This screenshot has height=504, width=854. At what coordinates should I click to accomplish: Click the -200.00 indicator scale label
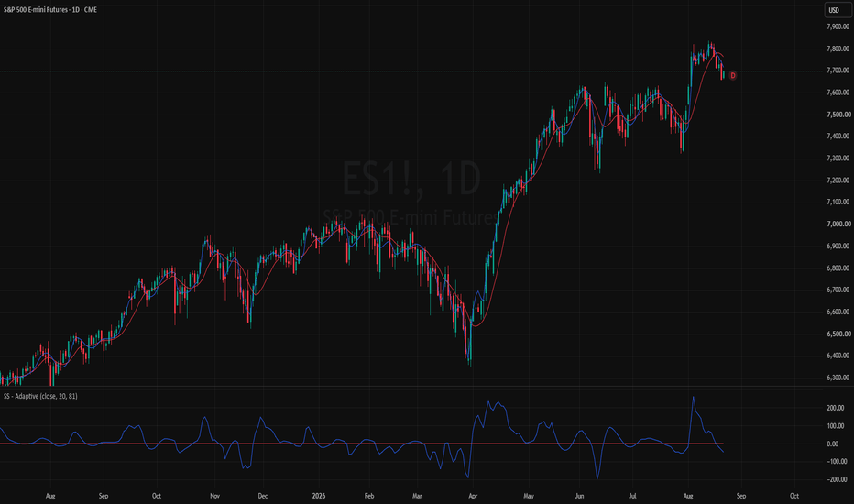point(836,479)
